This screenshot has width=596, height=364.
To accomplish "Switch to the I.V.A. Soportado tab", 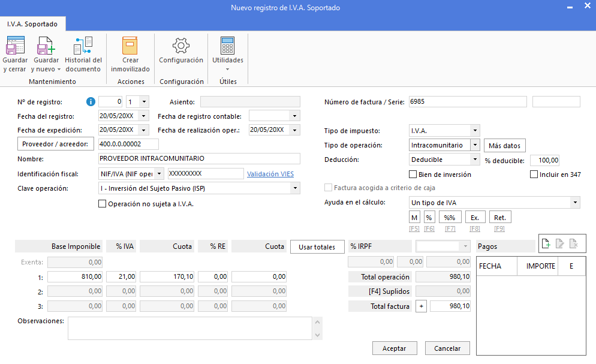I will tap(32, 24).
